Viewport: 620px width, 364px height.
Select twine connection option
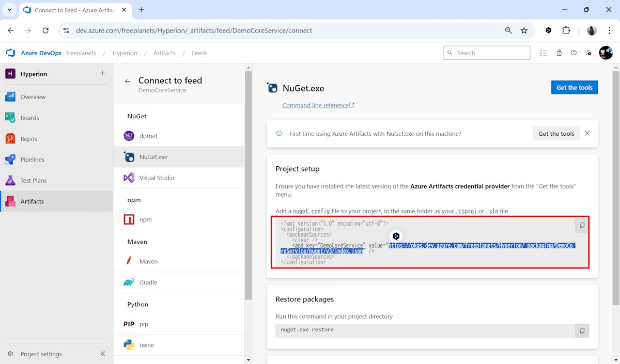pos(179,345)
